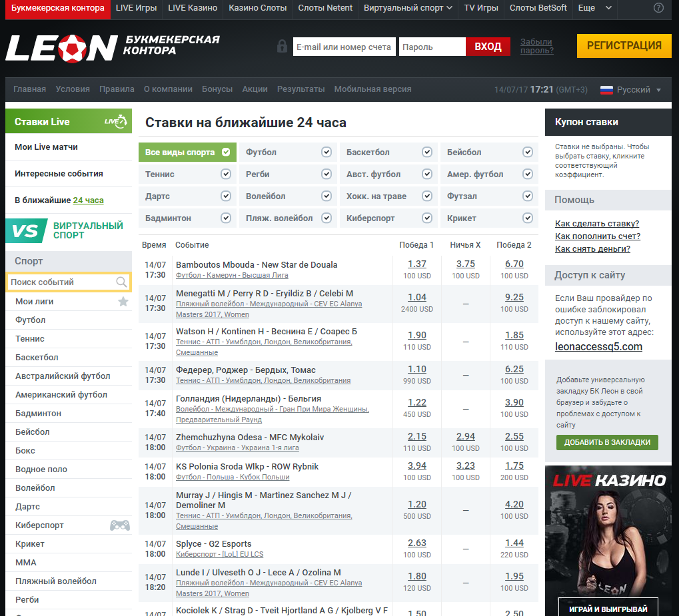Screen dimensions: 679x616
Task: Select odds 6.25 for Бердых win
Action: (514, 369)
